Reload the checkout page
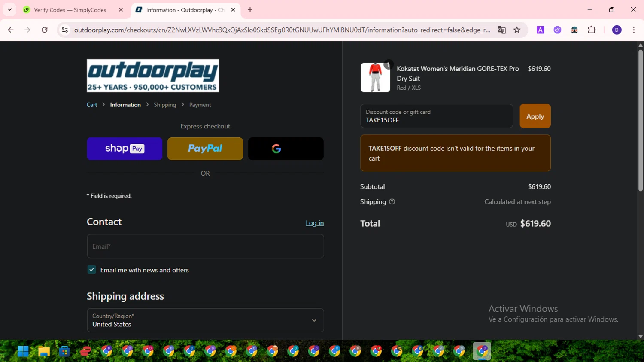This screenshot has height=362, width=644. coord(45,30)
